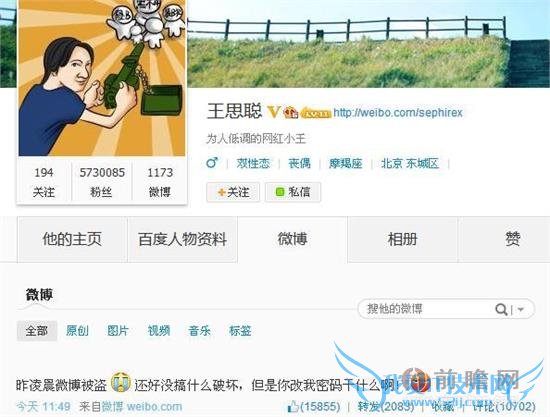
Task: Click the membership badge icon beside the name
Action: [x=290, y=112]
